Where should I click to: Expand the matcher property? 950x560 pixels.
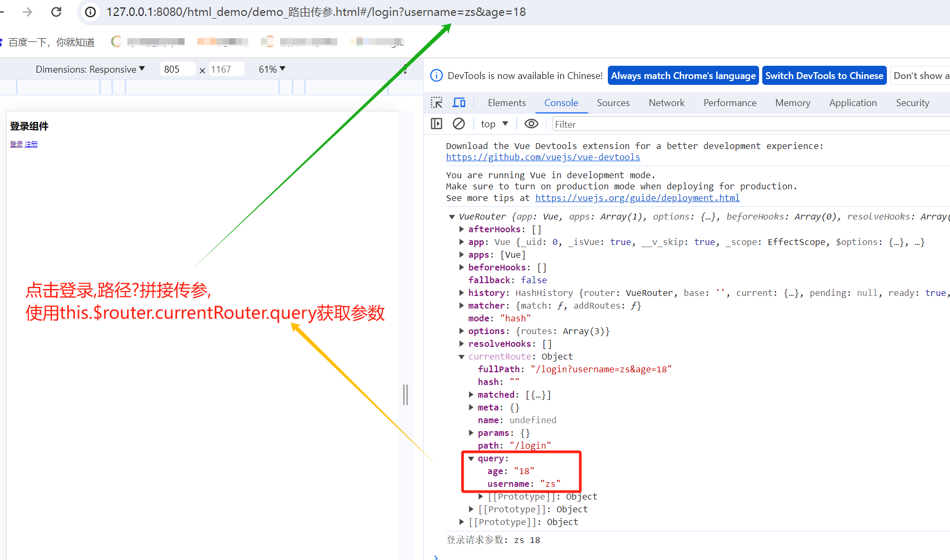[x=461, y=305]
